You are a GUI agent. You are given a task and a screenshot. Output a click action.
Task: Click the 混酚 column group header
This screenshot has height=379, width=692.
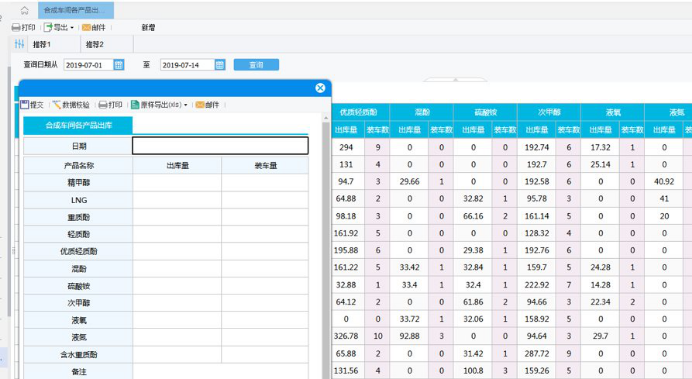pos(422,112)
